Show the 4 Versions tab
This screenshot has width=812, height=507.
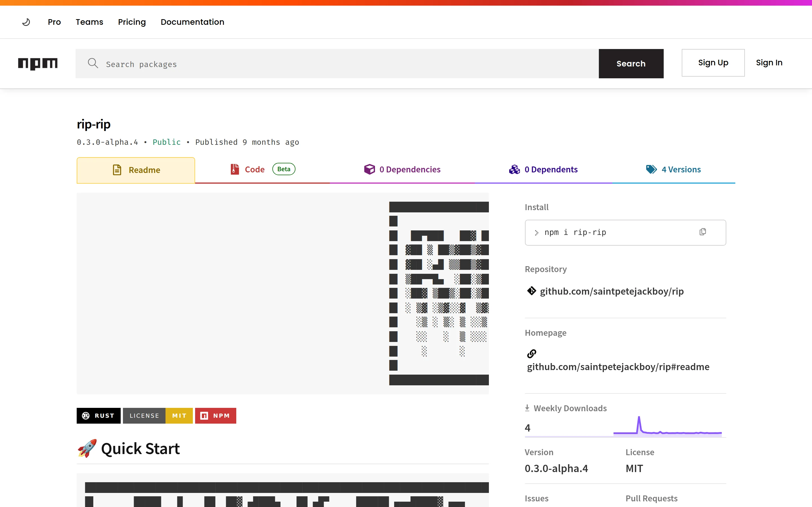tap(673, 169)
